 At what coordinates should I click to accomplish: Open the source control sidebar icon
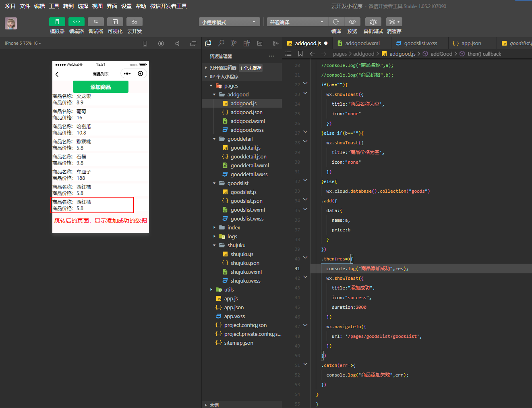[234, 43]
